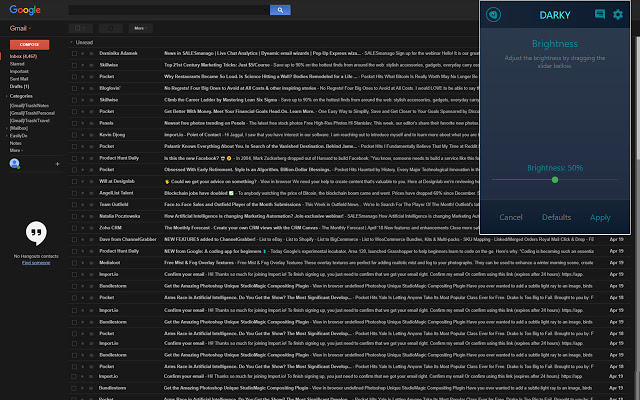Screen dimensions: 640x400
Task: Star the Pexels email
Action: click(x=83, y=123)
